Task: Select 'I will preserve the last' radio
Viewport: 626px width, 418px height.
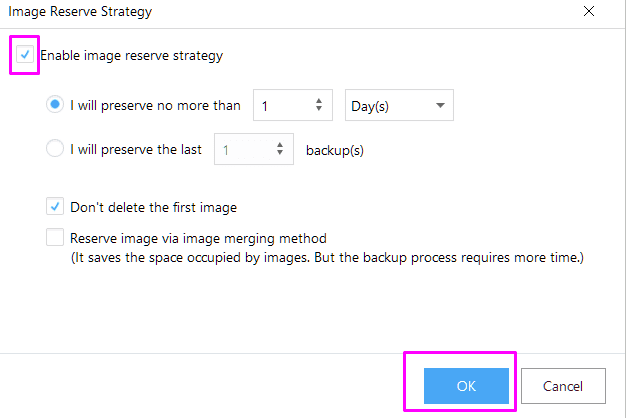Action: coord(55,149)
